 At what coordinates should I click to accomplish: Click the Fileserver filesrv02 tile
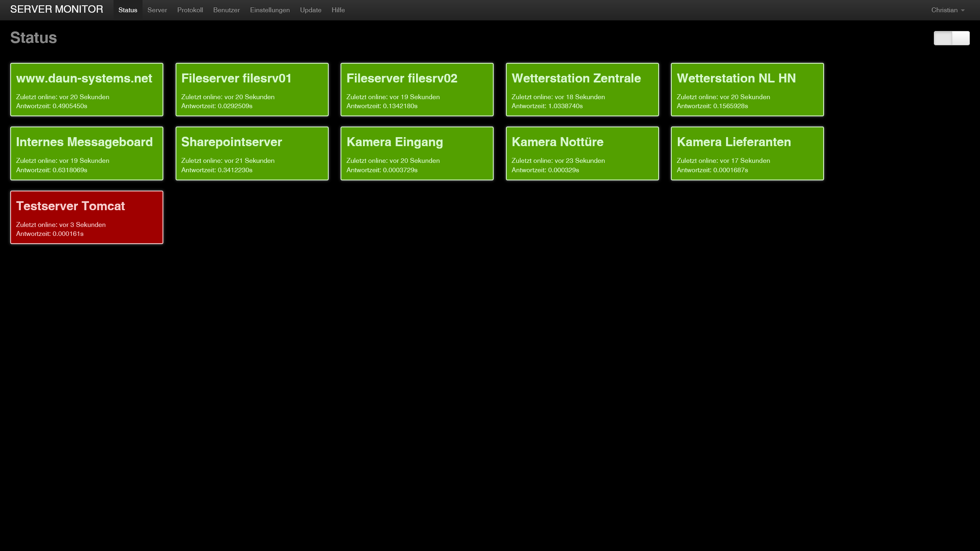(x=417, y=89)
